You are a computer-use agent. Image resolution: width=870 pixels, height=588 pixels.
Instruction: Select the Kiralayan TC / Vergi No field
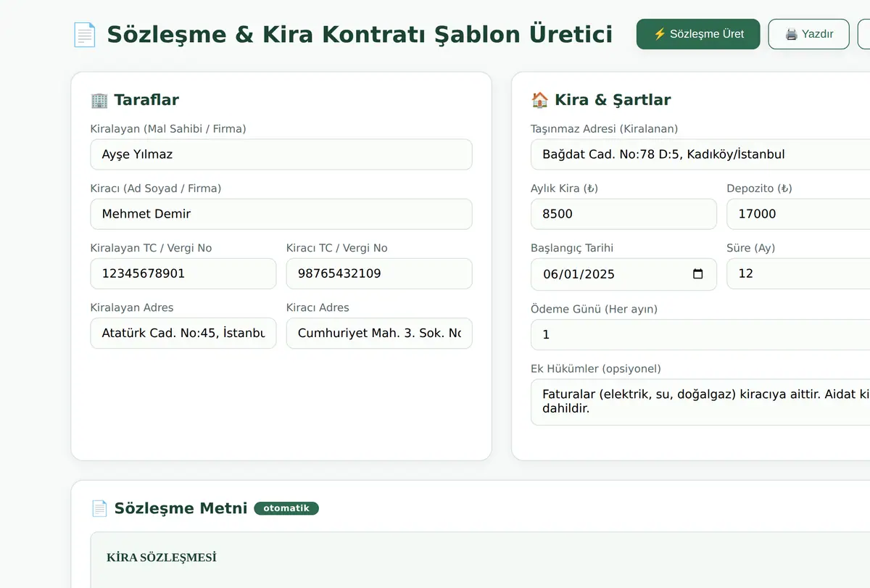click(183, 273)
